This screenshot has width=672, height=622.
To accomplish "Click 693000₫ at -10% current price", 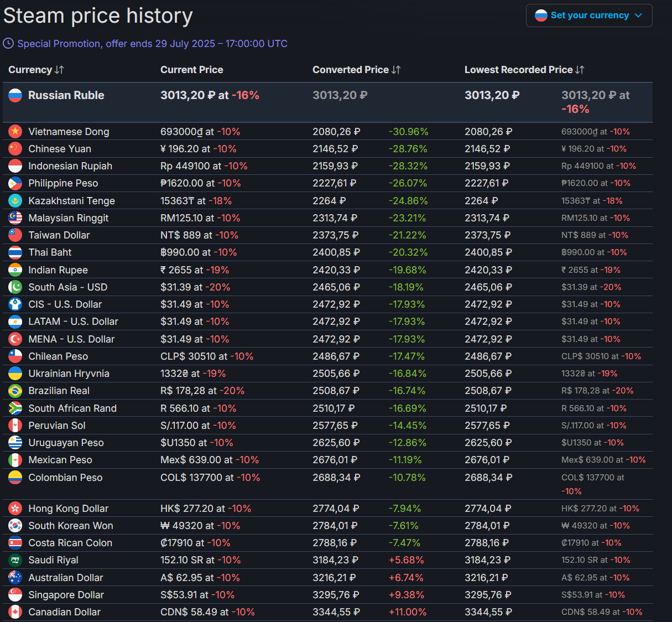I will (x=200, y=132).
